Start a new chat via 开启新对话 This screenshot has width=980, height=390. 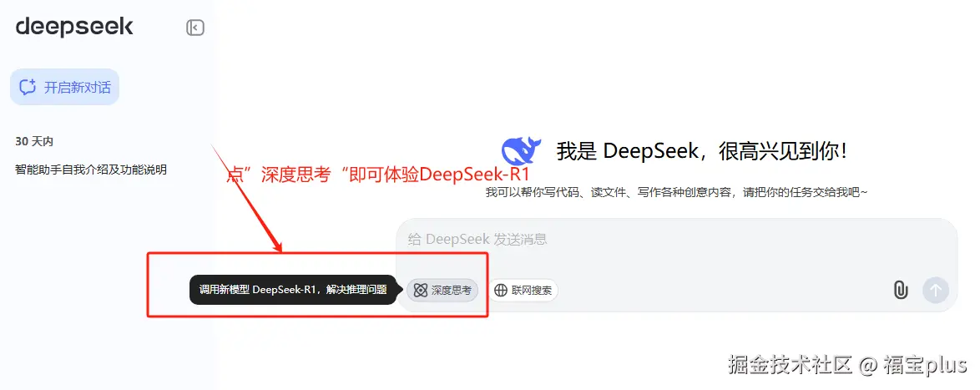(x=64, y=87)
